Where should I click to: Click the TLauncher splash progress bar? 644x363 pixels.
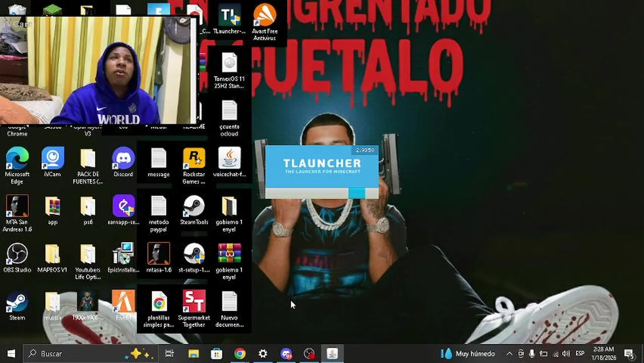point(321,193)
